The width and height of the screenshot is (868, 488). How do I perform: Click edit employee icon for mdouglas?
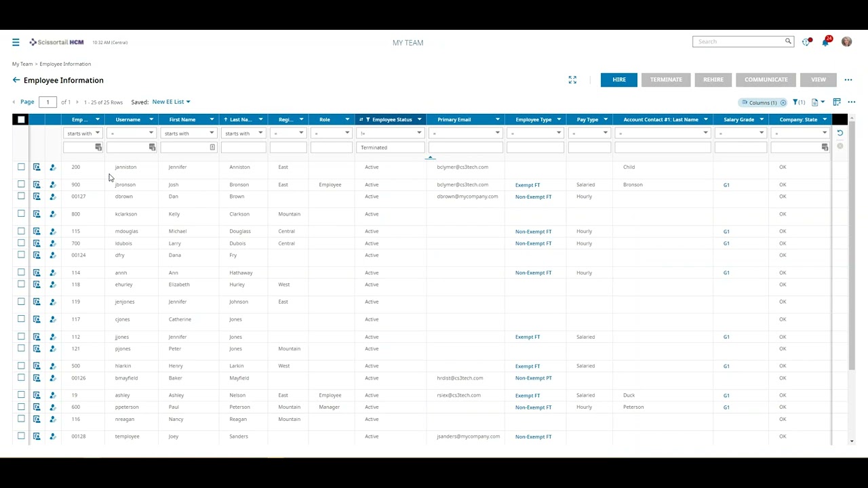coord(53,231)
